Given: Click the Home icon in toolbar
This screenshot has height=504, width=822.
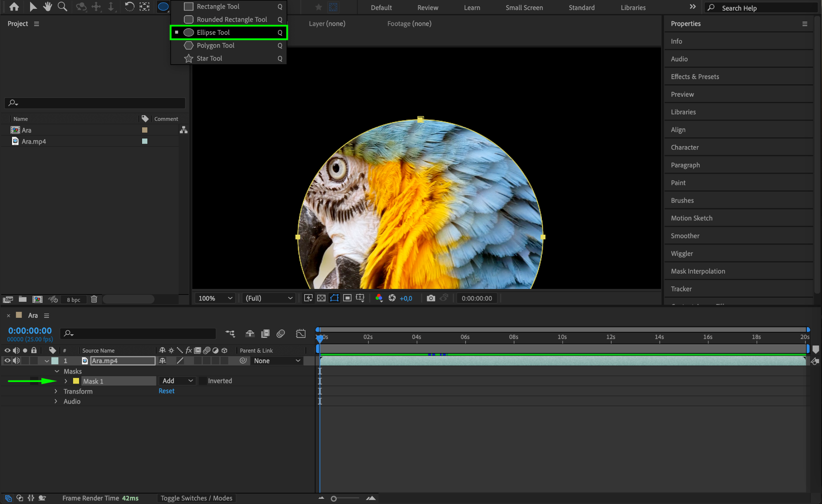Looking at the screenshot, I should point(14,7).
